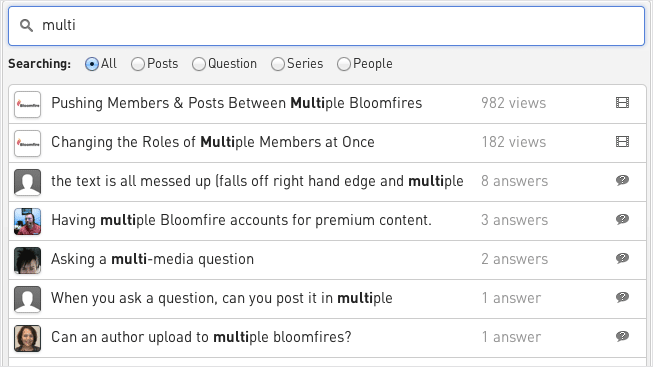The height and width of the screenshot is (367, 653).
Task: Click the "Searching:" label
Action: click(x=40, y=64)
